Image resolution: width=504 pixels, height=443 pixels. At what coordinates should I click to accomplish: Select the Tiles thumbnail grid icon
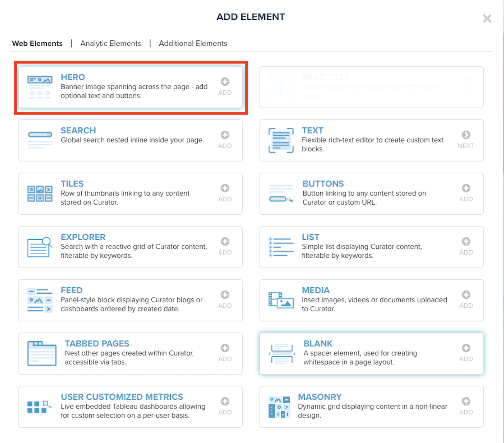point(39,193)
